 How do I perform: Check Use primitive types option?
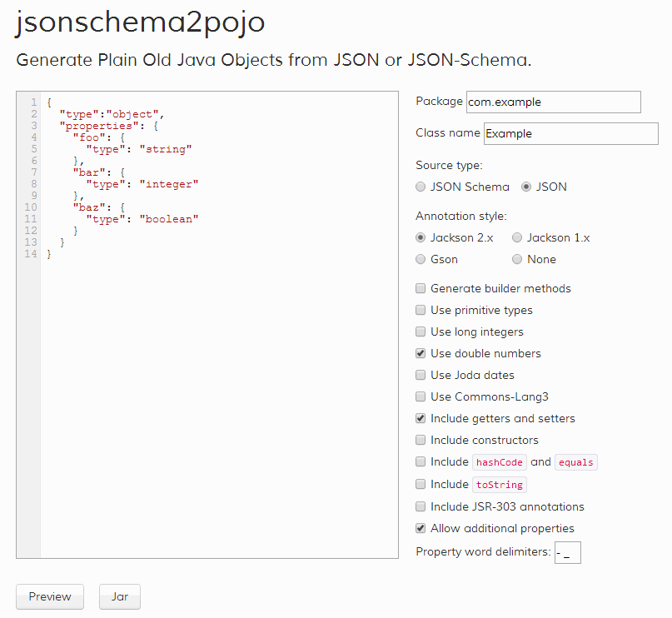(x=421, y=311)
